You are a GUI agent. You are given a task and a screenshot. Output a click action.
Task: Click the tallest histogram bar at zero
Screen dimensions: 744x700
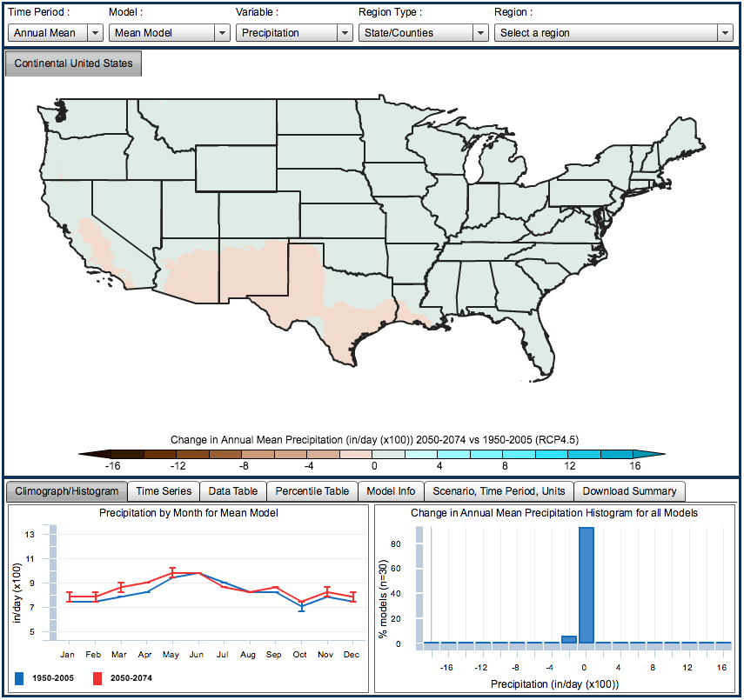point(586,585)
